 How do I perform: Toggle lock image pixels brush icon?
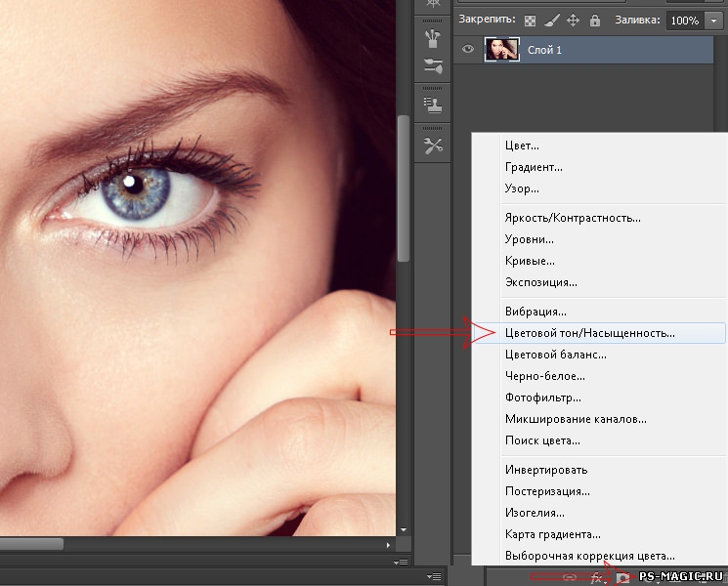pyautogui.click(x=552, y=20)
